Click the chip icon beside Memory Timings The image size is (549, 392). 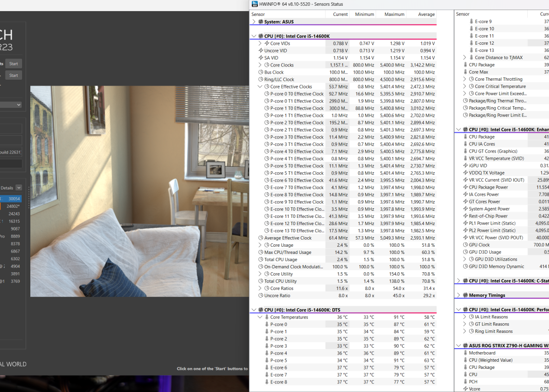pos(465,295)
